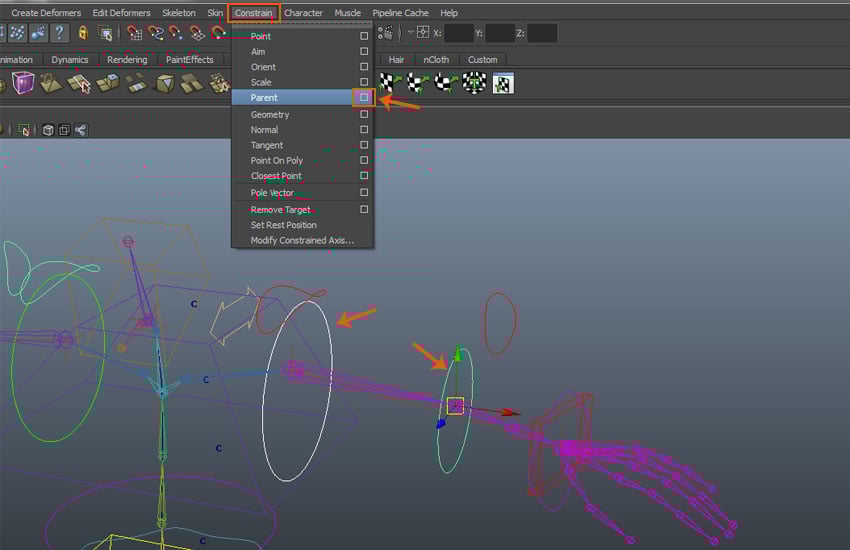Click the green Y-axis move manipulator arrow
850x550 pixels.
point(458,354)
